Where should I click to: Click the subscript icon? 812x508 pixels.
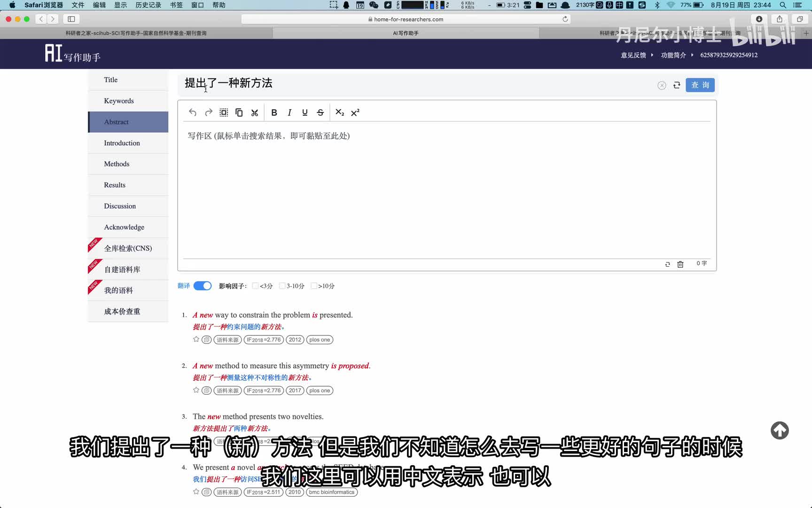click(x=340, y=112)
